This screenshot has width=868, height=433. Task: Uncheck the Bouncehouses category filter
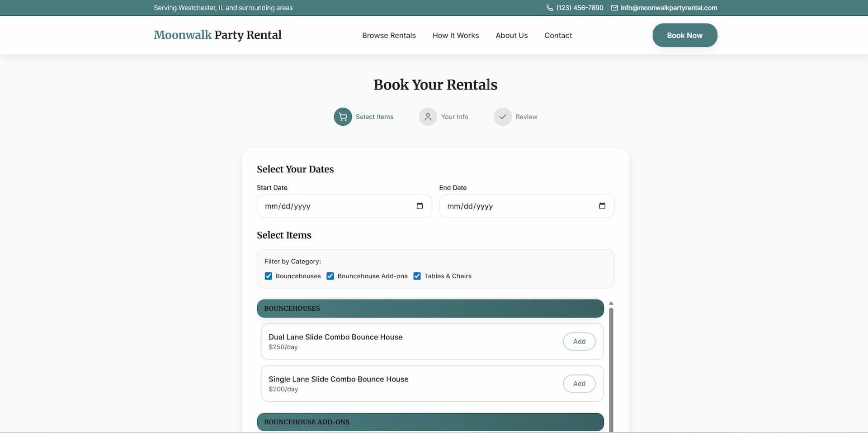(269, 276)
